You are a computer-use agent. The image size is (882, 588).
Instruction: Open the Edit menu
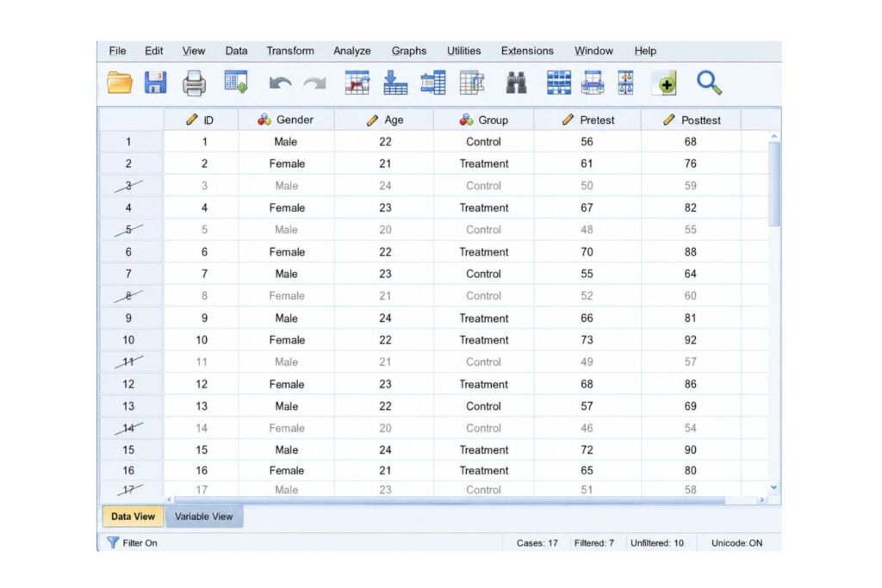point(153,51)
